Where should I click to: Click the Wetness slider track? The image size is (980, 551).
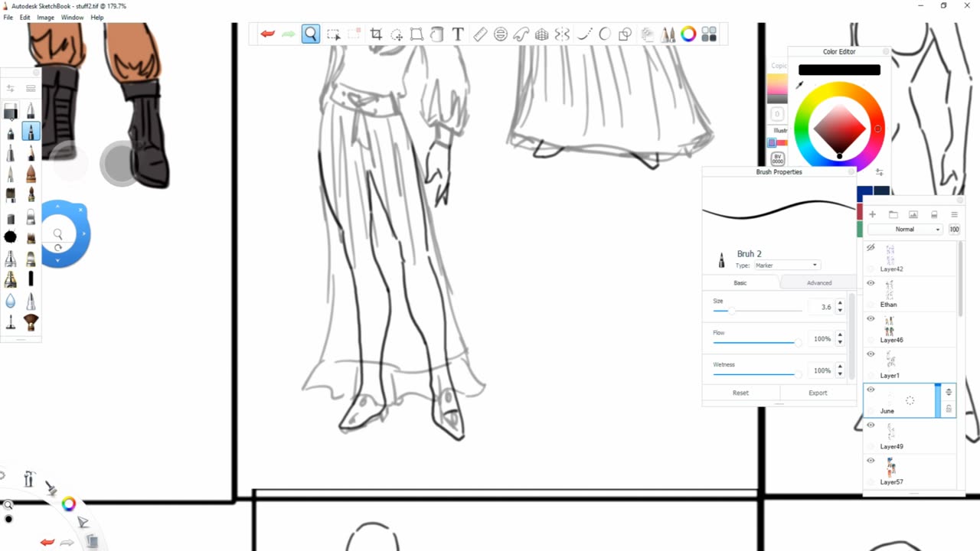(x=757, y=373)
